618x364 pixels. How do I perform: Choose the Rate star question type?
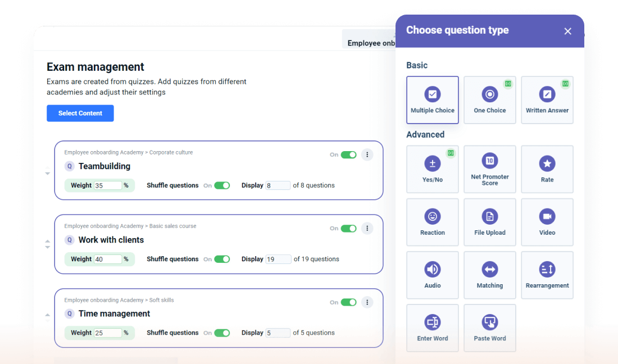(x=547, y=169)
